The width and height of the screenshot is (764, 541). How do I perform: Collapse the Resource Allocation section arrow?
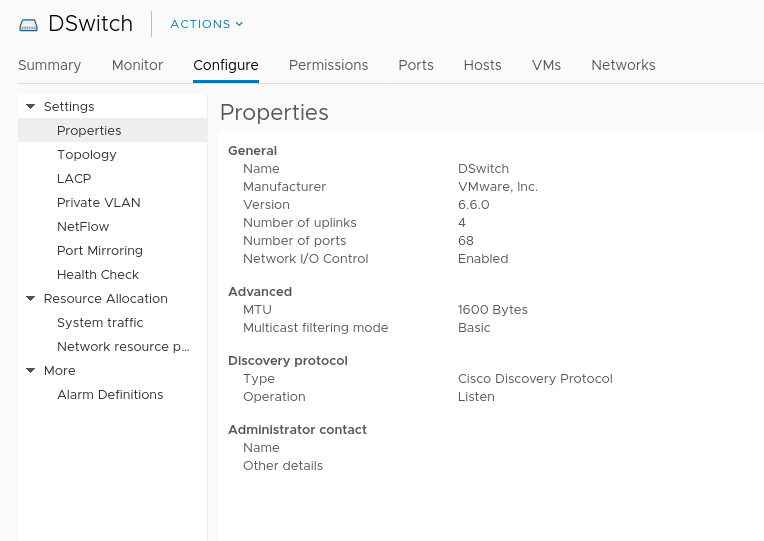coord(31,298)
